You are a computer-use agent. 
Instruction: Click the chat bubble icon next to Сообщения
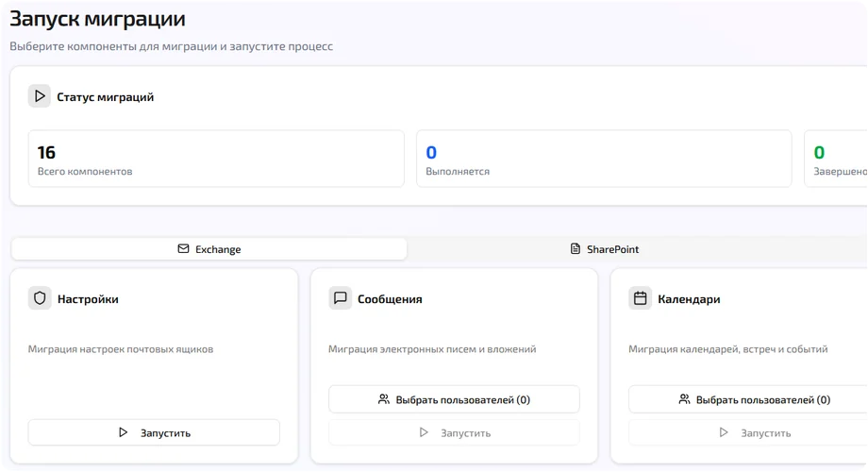[340, 298]
